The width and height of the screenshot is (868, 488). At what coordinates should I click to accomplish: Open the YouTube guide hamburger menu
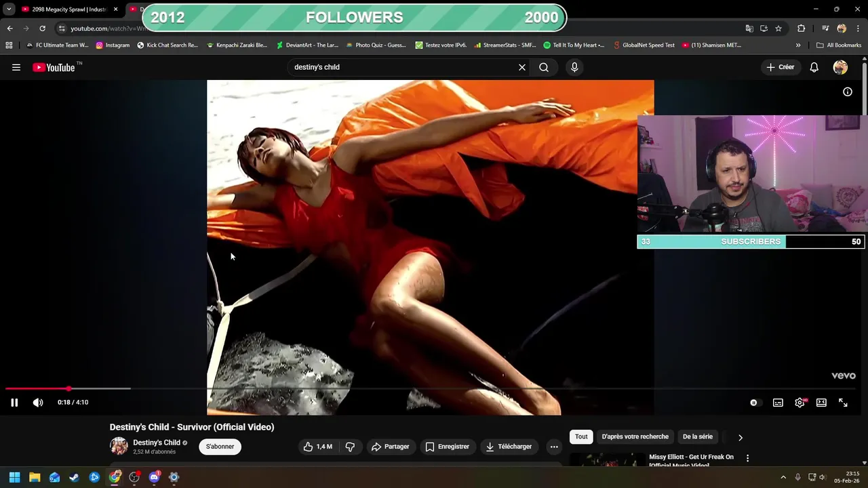16,67
